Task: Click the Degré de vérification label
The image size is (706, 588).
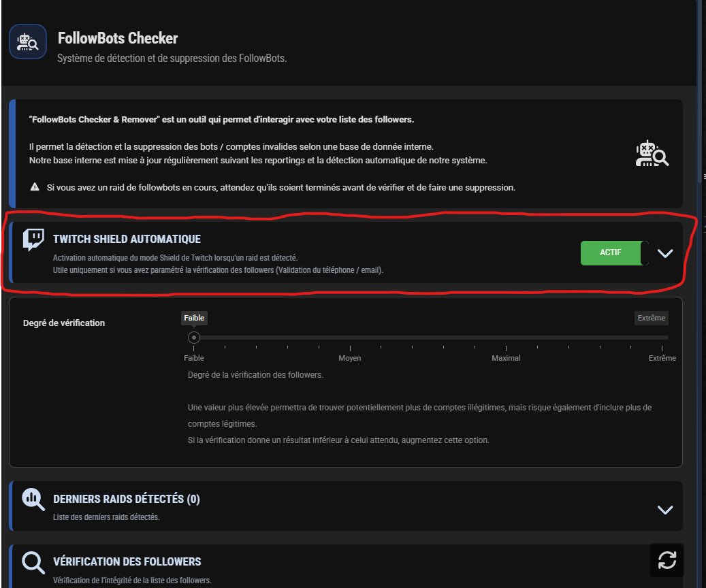Action: [64, 323]
